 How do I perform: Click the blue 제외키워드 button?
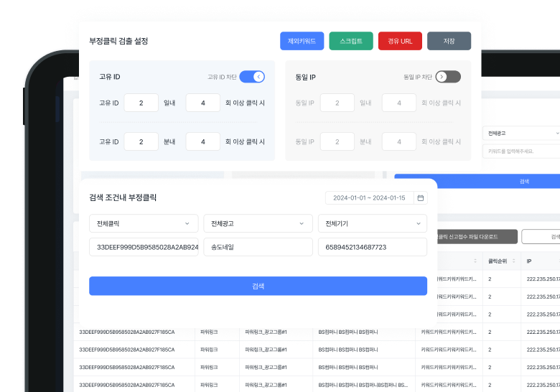[302, 42]
